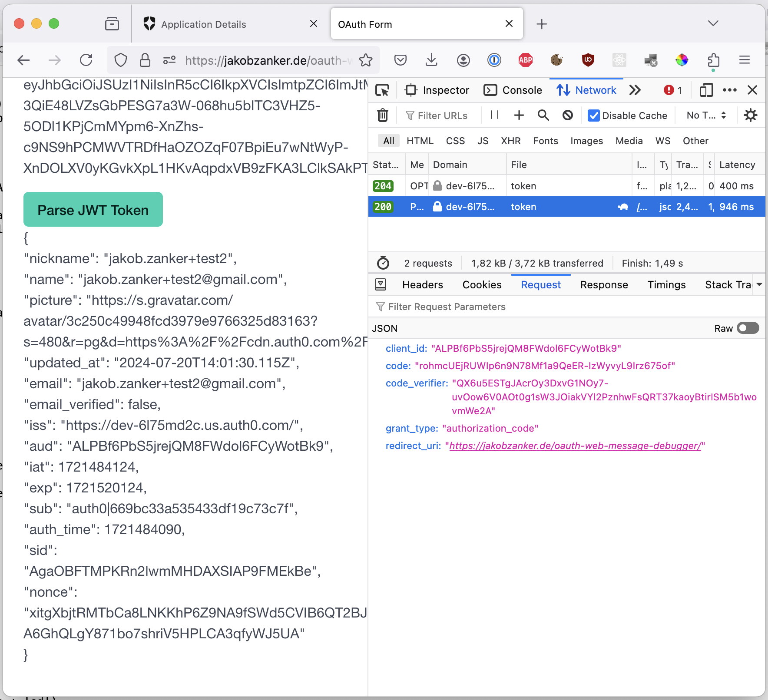Select the 200 POST token request row
Viewport: 768px width, 700px height.
click(x=566, y=207)
